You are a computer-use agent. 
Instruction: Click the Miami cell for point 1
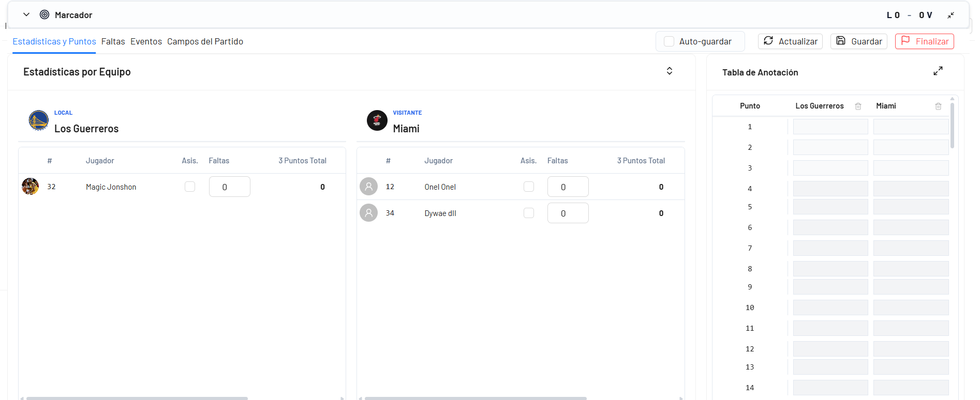click(x=911, y=127)
